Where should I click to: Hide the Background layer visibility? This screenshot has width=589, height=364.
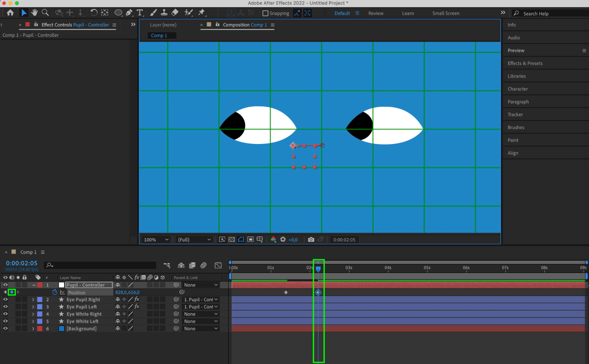(x=5, y=328)
